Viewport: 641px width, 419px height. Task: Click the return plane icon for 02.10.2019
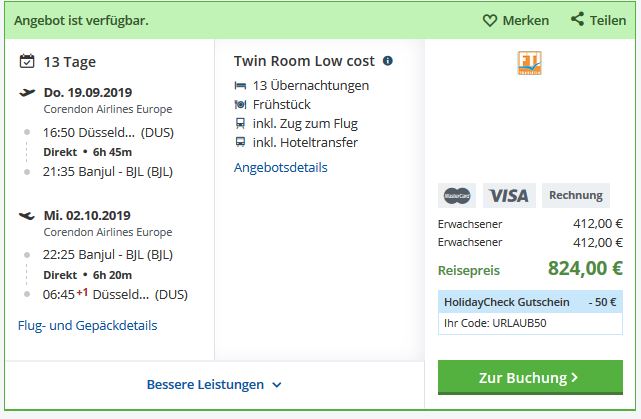(x=27, y=215)
